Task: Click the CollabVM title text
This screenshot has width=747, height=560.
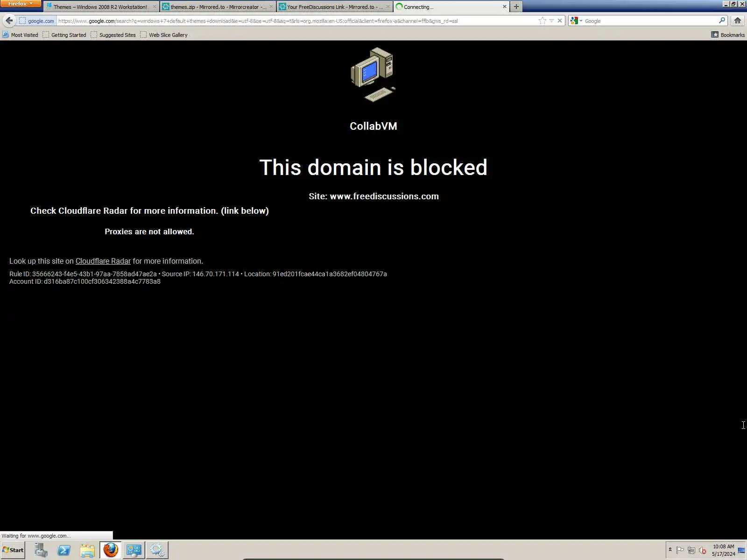Action: [x=373, y=126]
